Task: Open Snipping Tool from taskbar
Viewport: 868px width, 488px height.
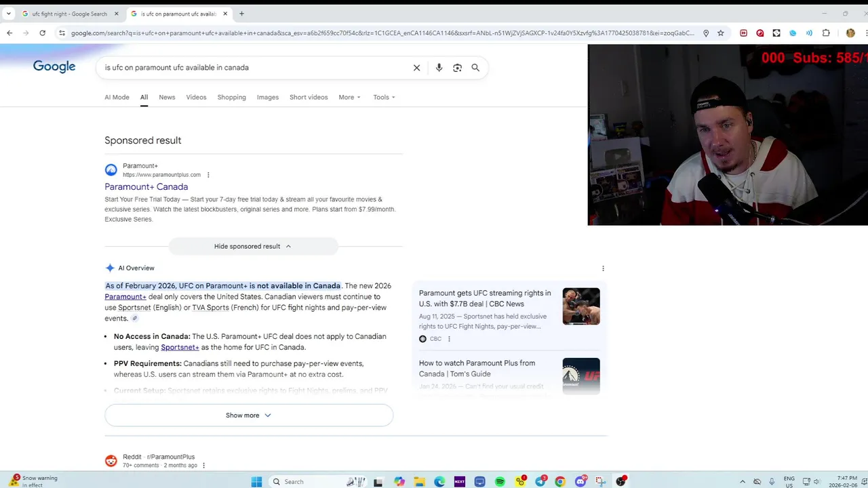Action: coord(601,482)
